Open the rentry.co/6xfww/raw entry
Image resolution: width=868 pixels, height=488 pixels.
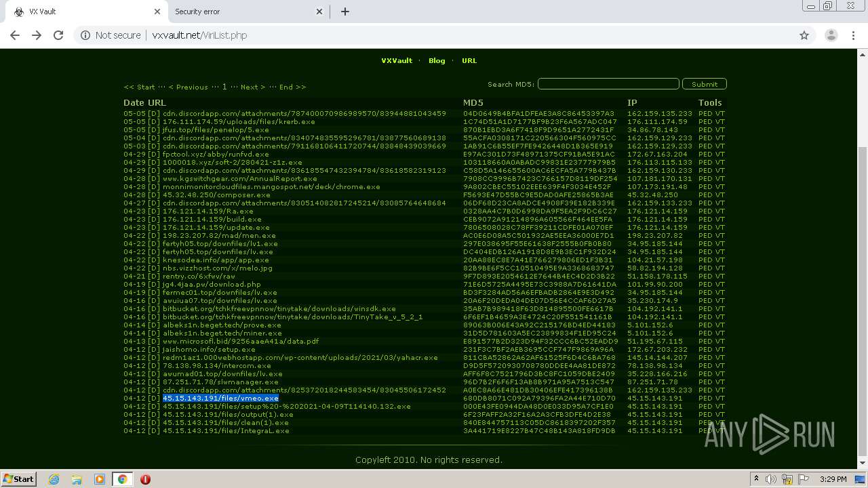(x=199, y=277)
